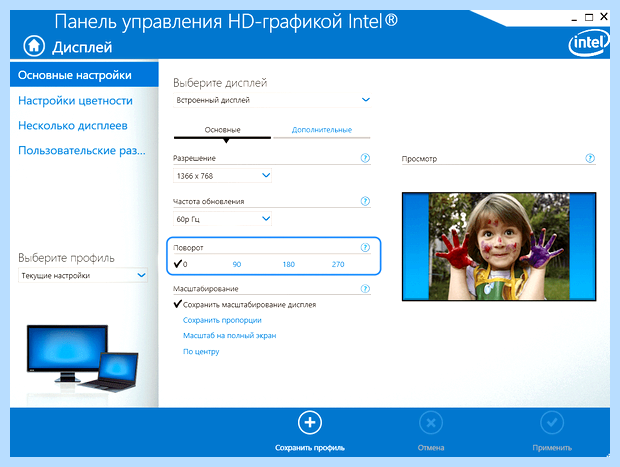Open the 1366 x 768 resolution dropdown
The width and height of the screenshot is (620, 467).
pyautogui.click(x=222, y=176)
